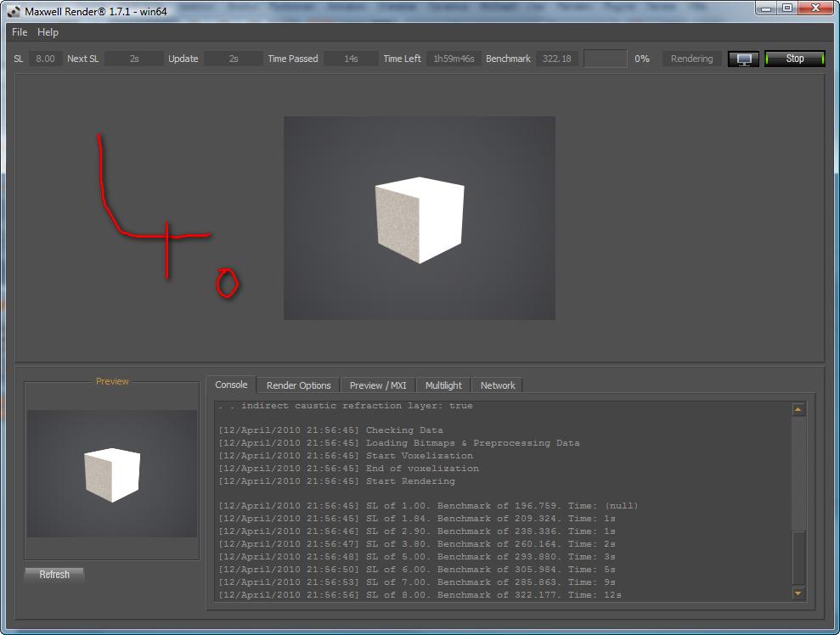
Task: Click 'indirect caustic refraction layer: true' line
Action: [346, 406]
